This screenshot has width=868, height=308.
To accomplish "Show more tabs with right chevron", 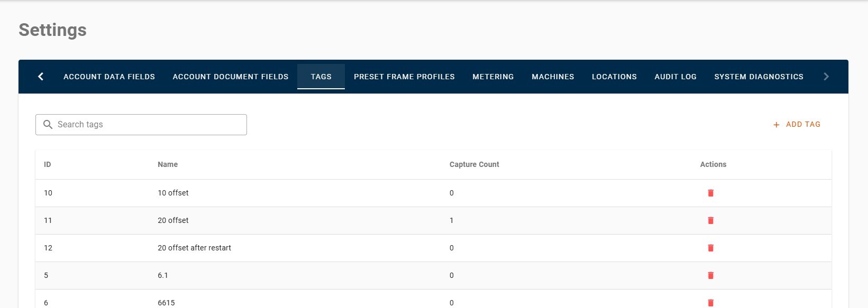I will pos(826,77).
